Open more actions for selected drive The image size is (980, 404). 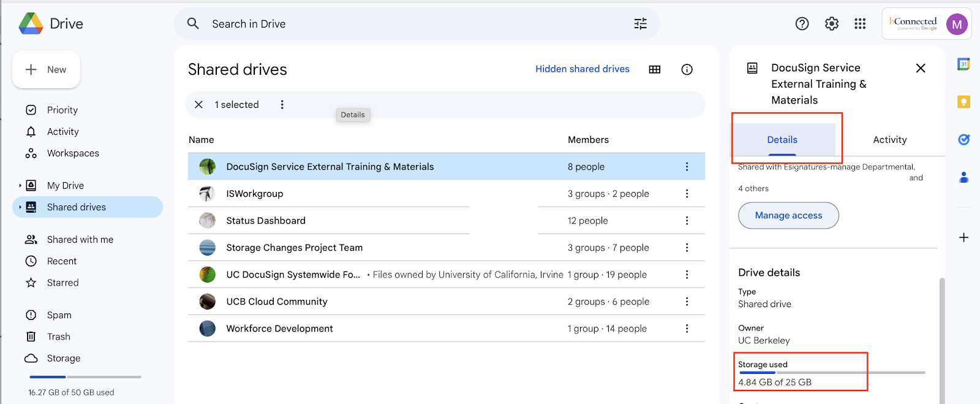(282, 105)
